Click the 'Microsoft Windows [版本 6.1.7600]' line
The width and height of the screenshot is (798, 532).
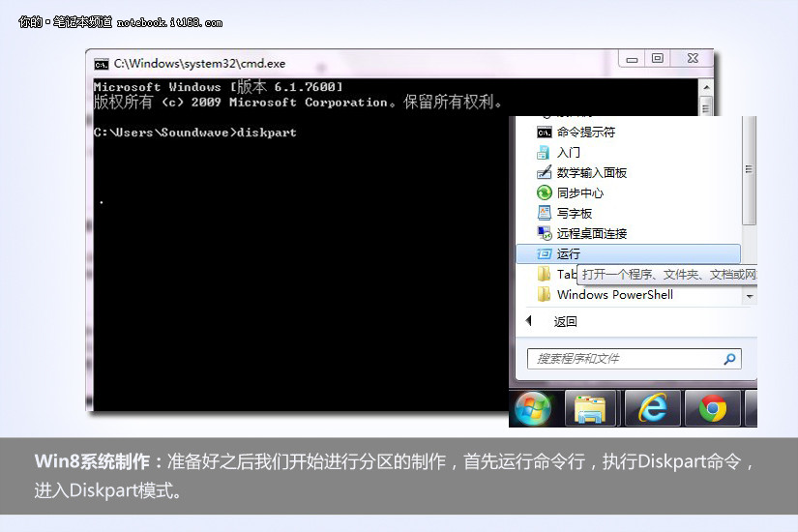point(219,86)
